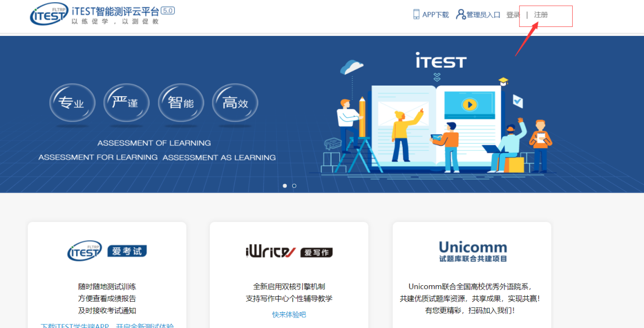Click the iWrite 爱写作 logo
The width and height of the screenshot is (644, 328).
289,252
